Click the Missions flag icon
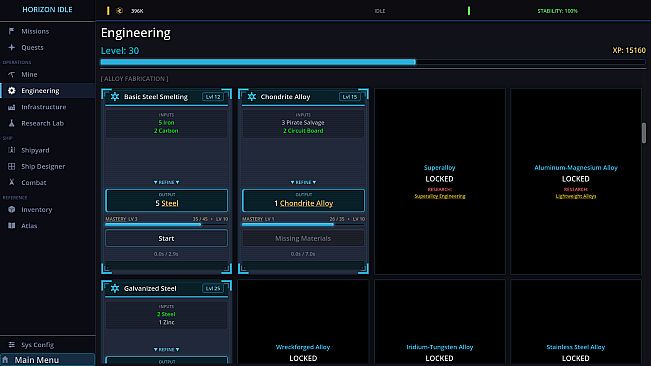The image size is (651, 366). tap(12, 31)
